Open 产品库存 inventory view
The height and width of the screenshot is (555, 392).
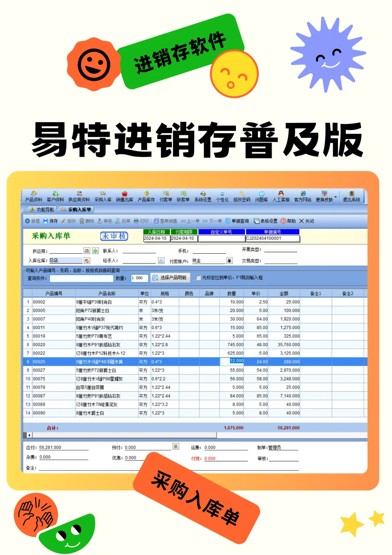coord(146,196)
